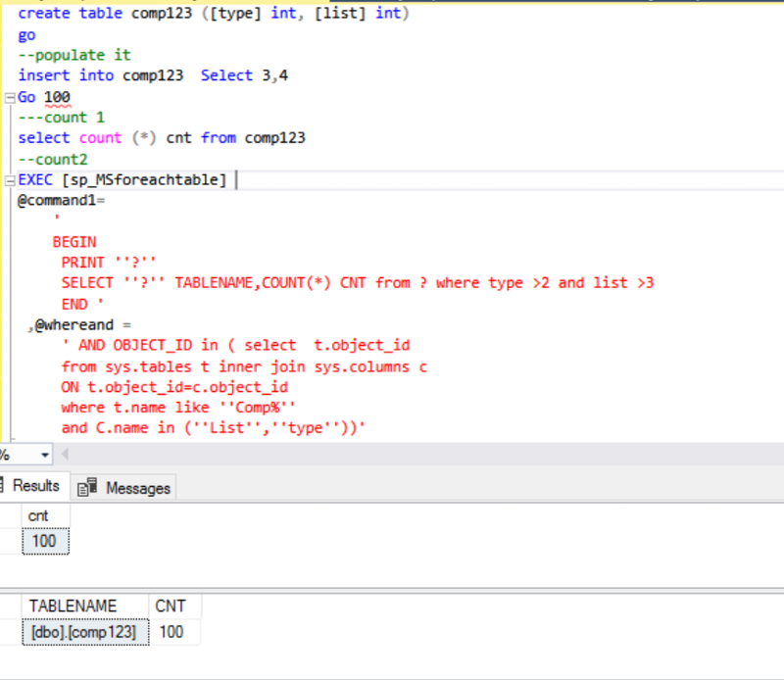The height and width of the screenshot is (680, 784).
Task: Click the first 'go' batch separator
Action: click(x=27, y=35)
